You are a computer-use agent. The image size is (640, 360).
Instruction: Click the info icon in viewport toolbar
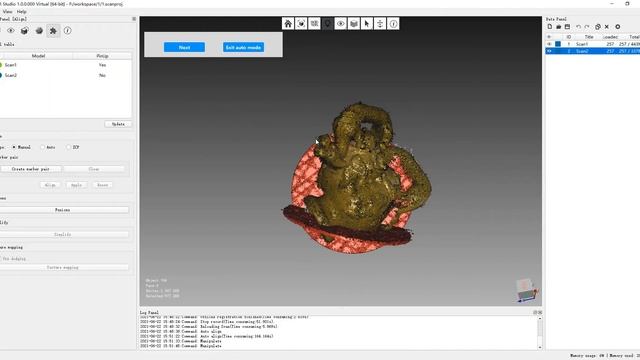click(x=393, y=24)
